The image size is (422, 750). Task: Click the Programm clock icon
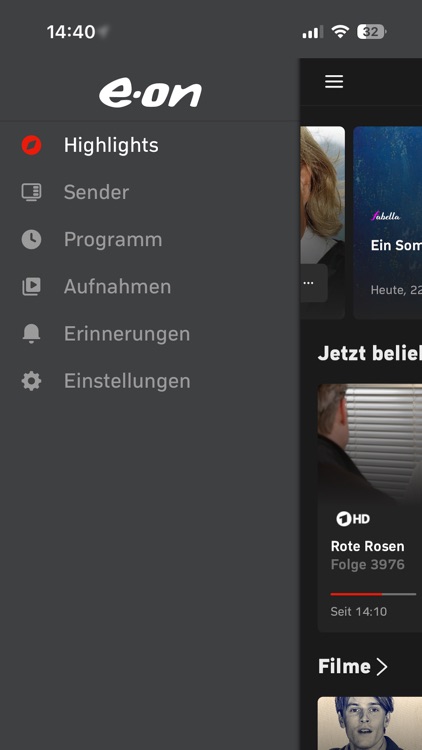(32, 239)
